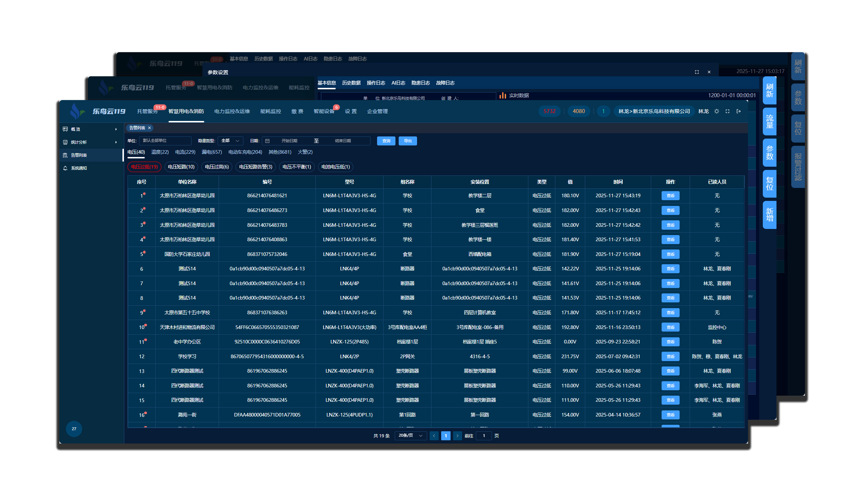This screenshot has width=864, height=504.
Task: Click the 概览 overview sidebar icon
Action: (65, 129)
